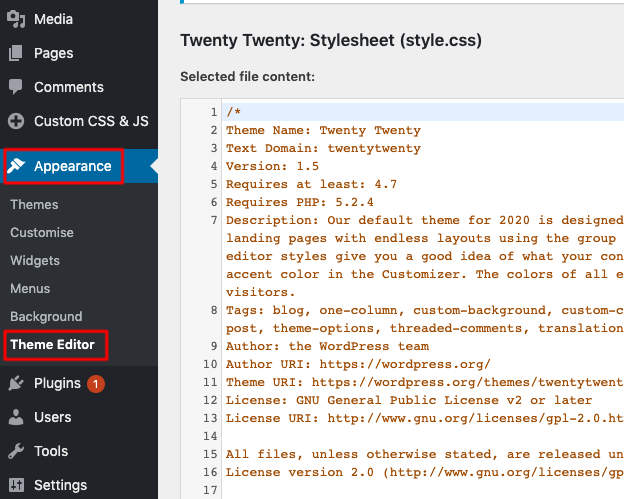Click the 'Description:' line of code
This screenshot has width=624, height=499.
pyautogui.click(x=425, y=220)
